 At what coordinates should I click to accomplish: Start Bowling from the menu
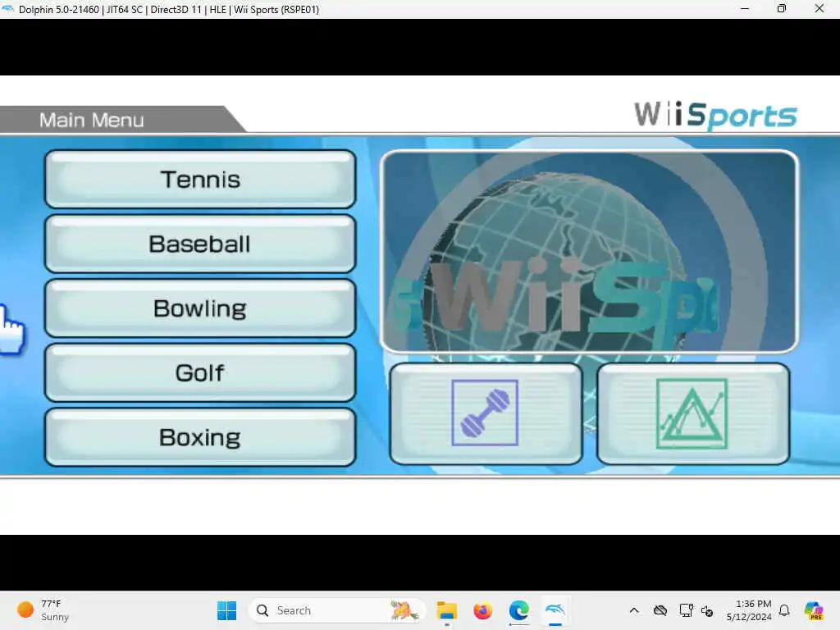click(200, 308)
